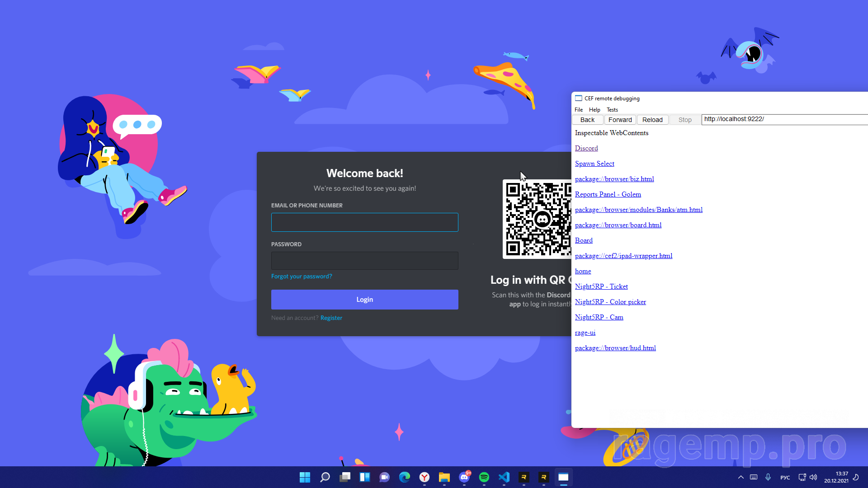This screenshot has width=868, height=488.
Task: Open the ipad-wrapper.html link
Action: (623, 256)
